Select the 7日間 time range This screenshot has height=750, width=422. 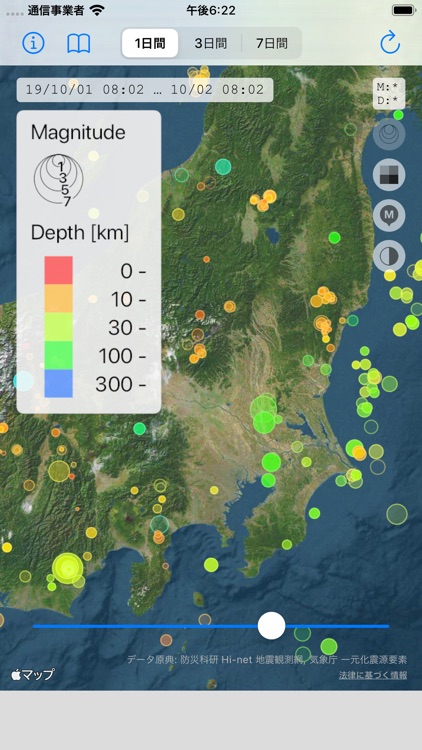click(x=272, y=44)
